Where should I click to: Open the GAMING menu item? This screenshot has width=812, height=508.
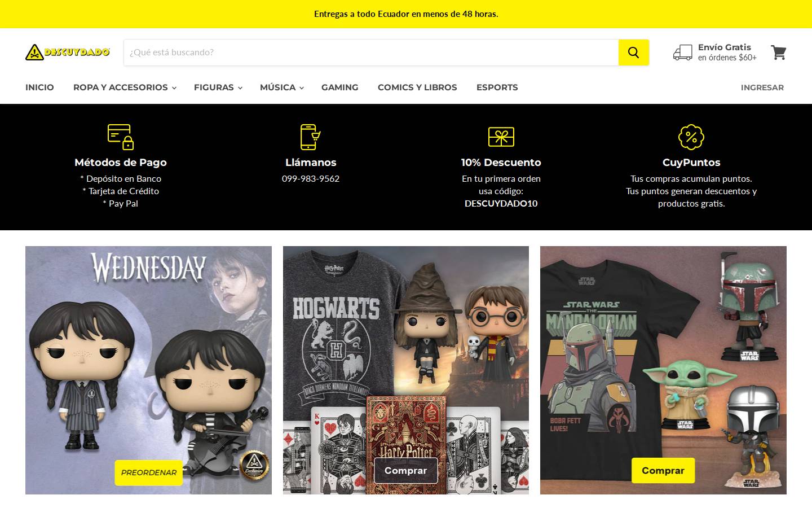tap(340, 87)
